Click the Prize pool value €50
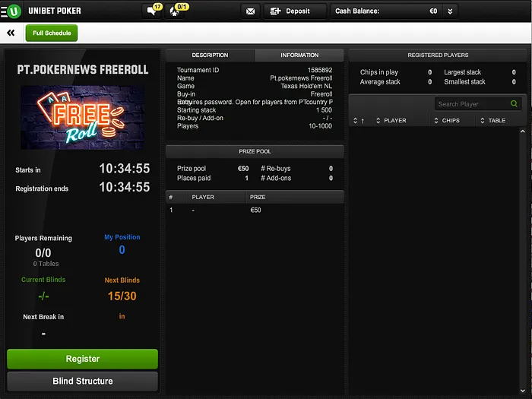Viewport: 532px width, 399px height. point(243,168)
